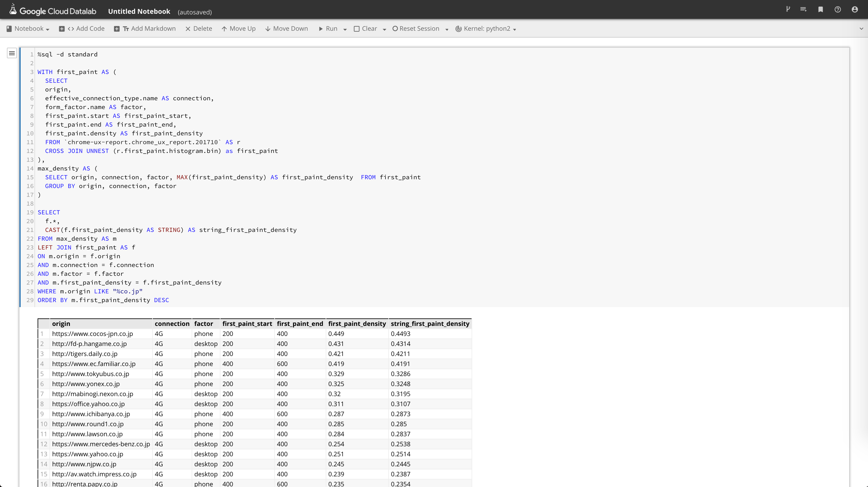868x487 pixels.
Task: Open the git branch icon in header
Action: pyautogui.click(x=788, y=9)
